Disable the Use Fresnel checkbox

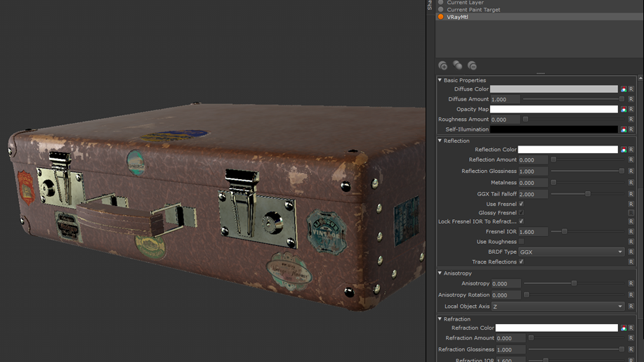click(x=521, y=204)
